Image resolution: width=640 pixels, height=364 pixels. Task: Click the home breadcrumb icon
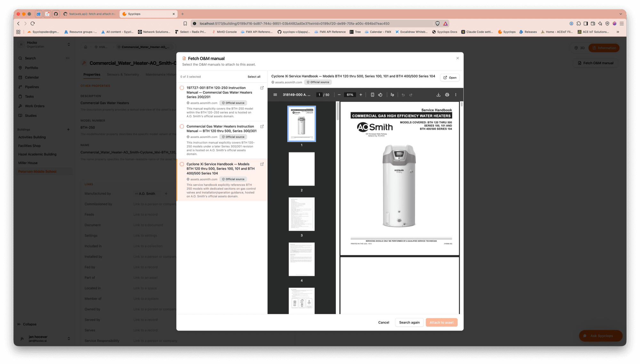(85, 47)
